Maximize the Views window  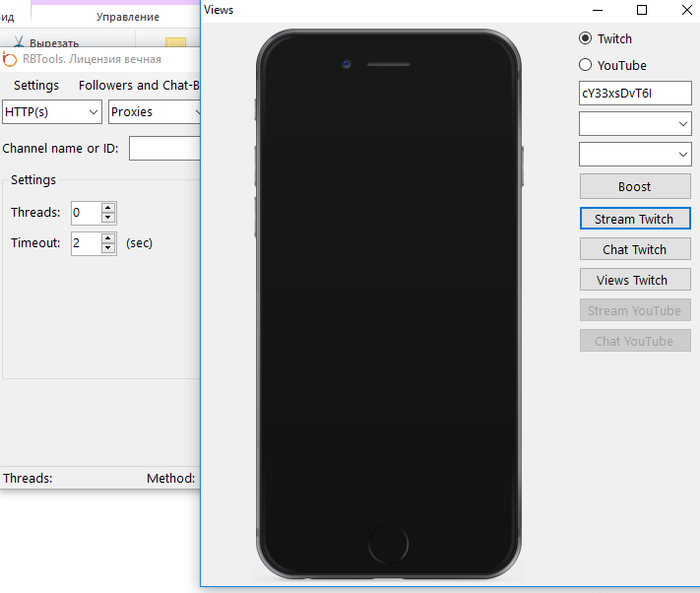coord(642,10)
